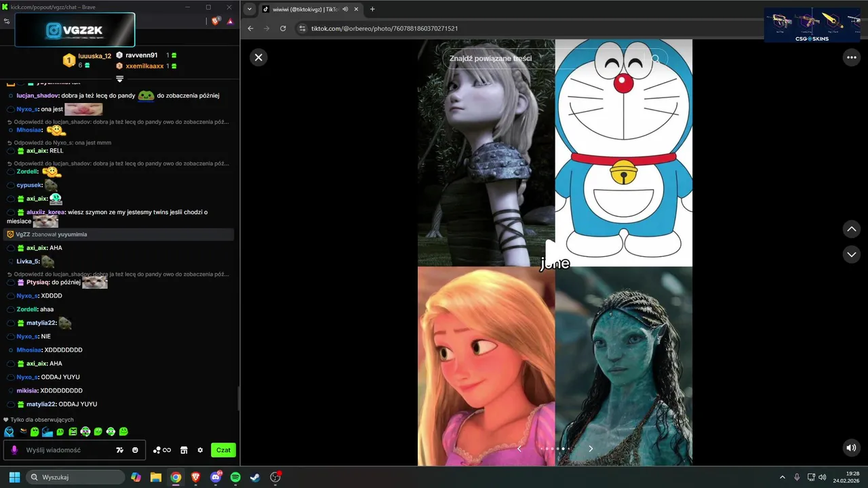Close the TikTok photo viewer with X

pyautogui.click(x=258, y=58)
